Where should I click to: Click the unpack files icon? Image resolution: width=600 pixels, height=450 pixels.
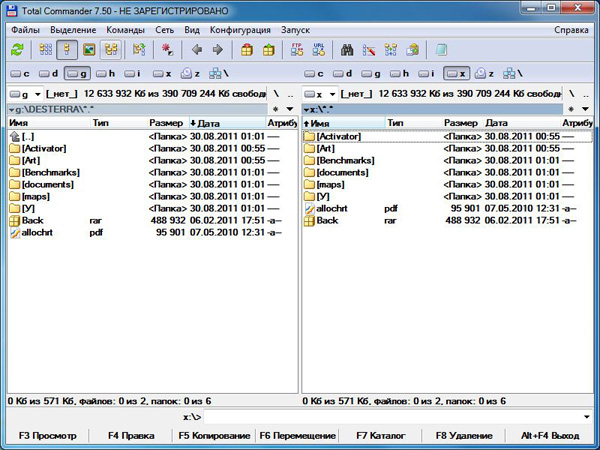(269, 50)
